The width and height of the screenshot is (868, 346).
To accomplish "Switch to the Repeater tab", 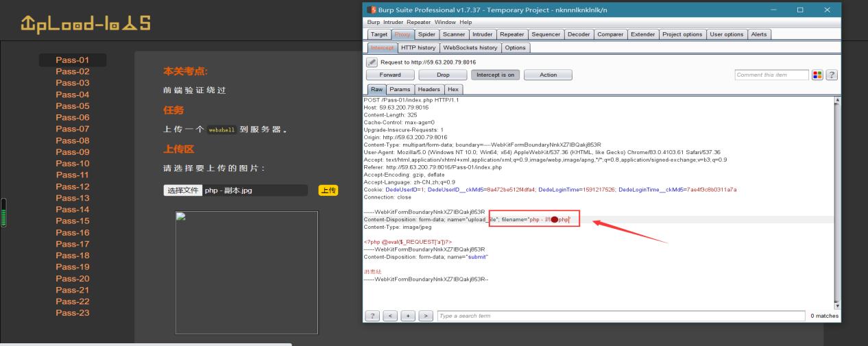I will [x=511, y=34].
